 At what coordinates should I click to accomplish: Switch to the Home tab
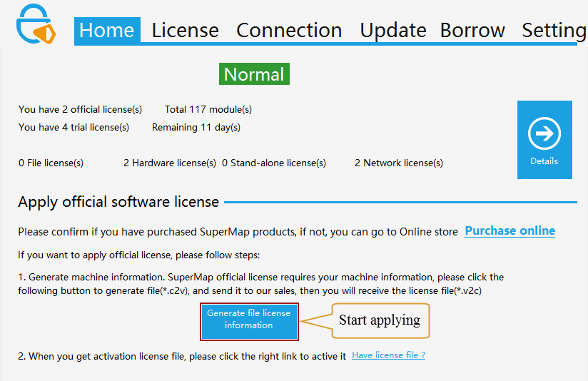(x=107, y=31)
